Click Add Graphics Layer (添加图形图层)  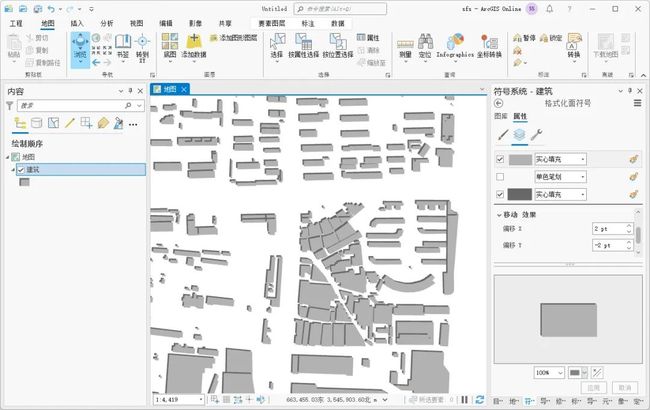(234, 38)
